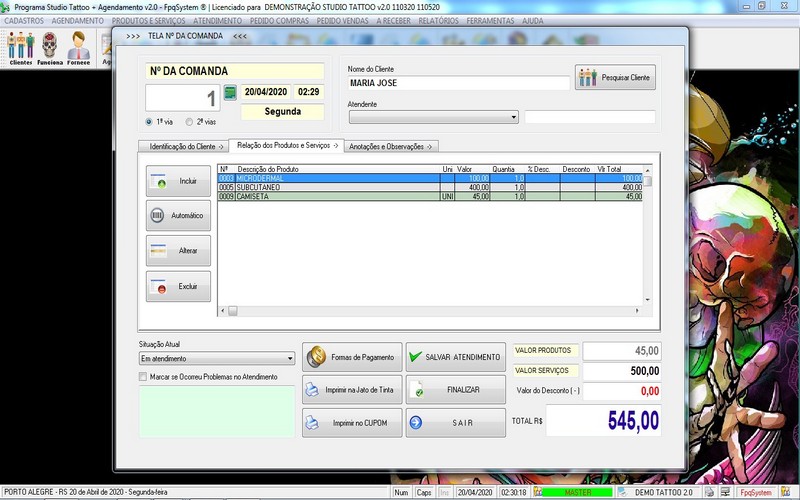Open the Situação Atual dropdown

click(x=217, y=358)
